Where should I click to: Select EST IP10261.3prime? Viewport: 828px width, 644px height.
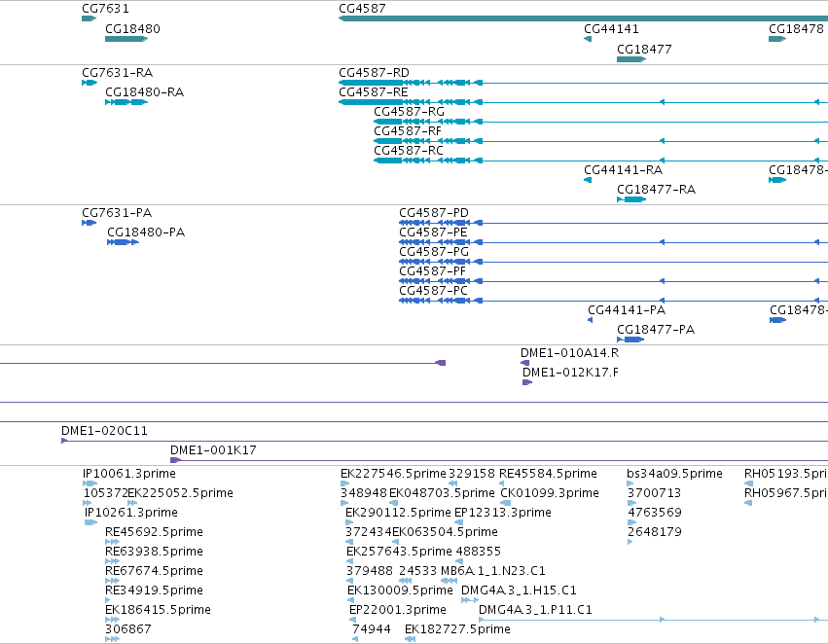[131, 513]
